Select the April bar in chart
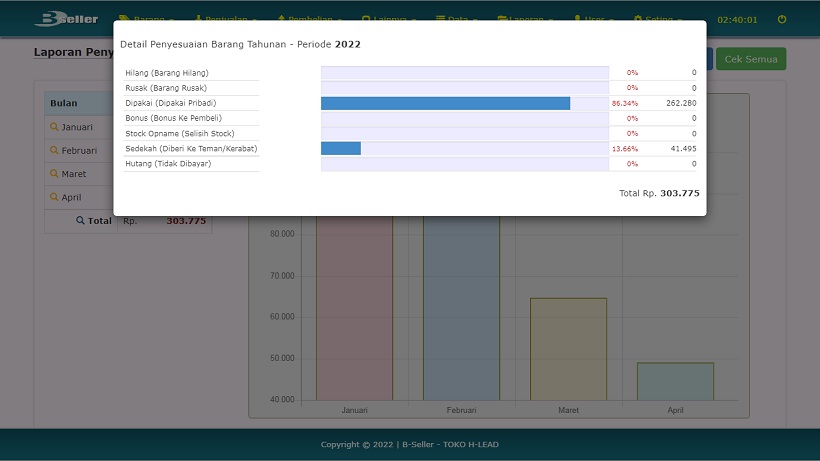 (x=675, y=382)
